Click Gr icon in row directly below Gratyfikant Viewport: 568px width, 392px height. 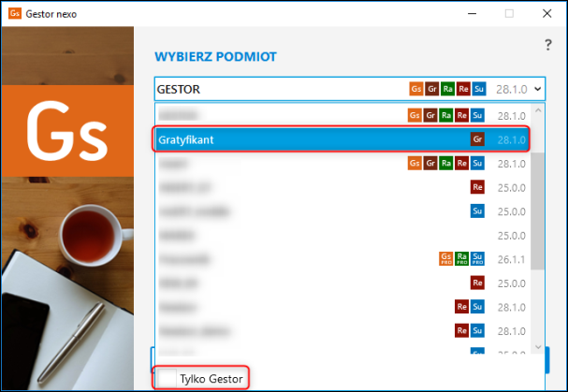tap(430, 164)
